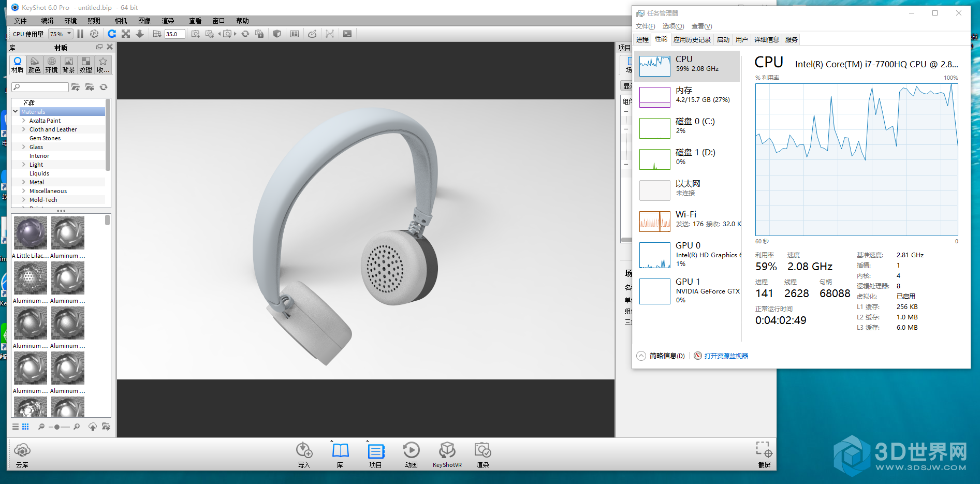Click the 渲染 render button in bottom toolbar

[x=482, y=455]
